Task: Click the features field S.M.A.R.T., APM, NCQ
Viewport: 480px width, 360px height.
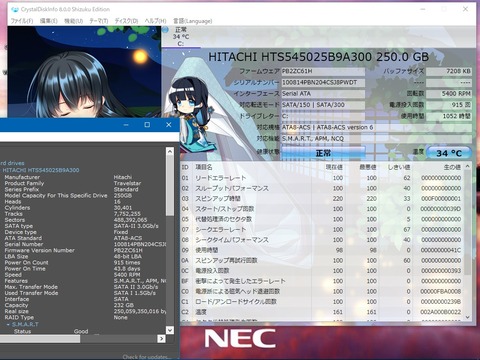Action: [x=376, y=139]
